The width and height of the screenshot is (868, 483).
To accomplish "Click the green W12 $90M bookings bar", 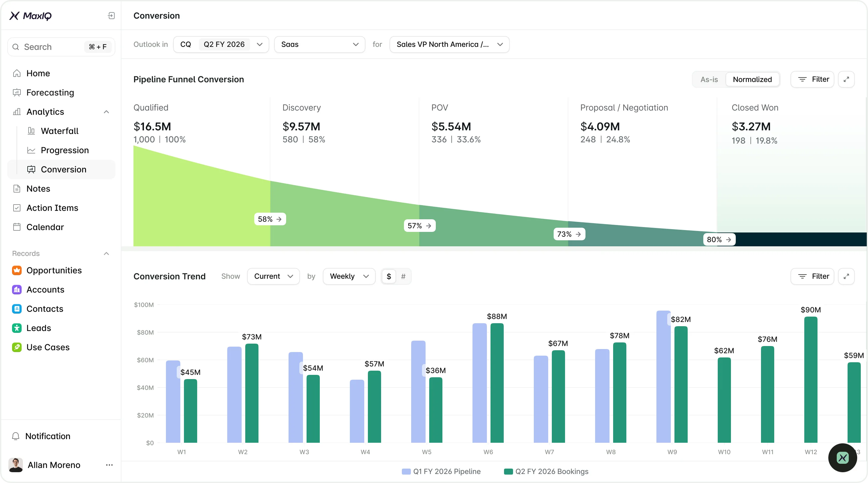I will 811,380.
